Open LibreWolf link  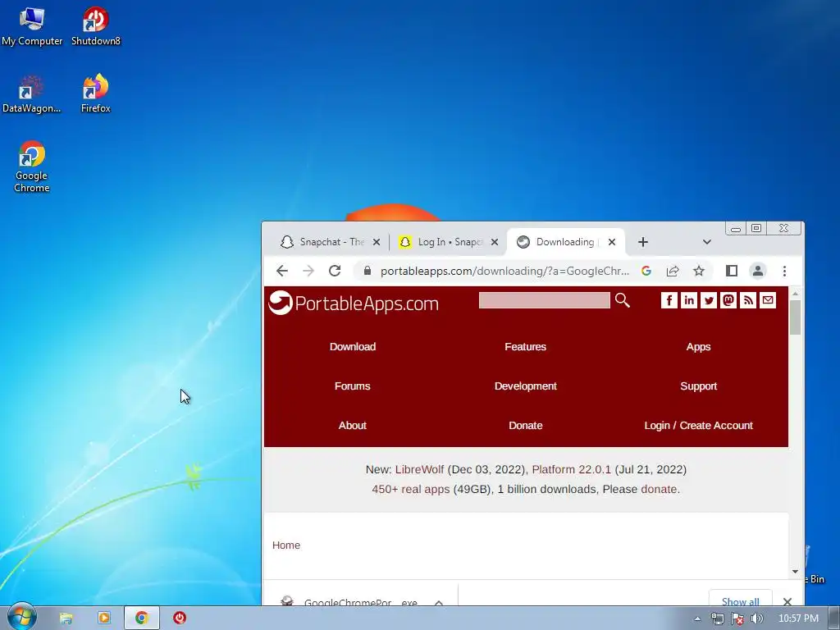coord(419,469)
